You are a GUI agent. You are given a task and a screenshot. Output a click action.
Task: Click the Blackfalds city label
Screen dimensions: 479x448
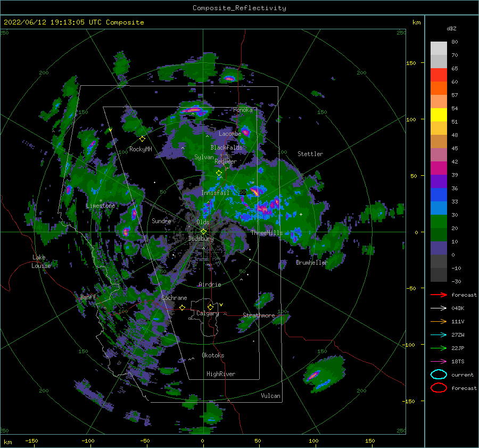pyautogui.click(x=226, y=148)
